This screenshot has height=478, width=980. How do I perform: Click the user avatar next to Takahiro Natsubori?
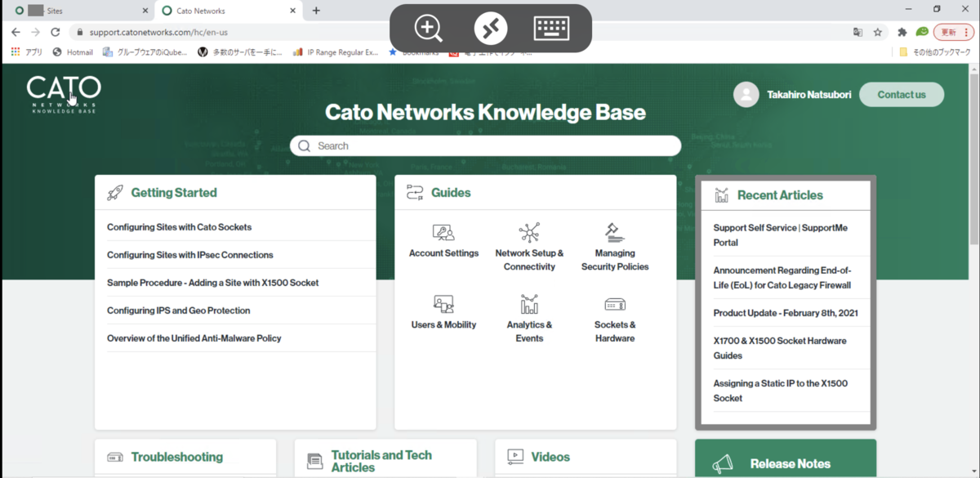tap(746, 95)
